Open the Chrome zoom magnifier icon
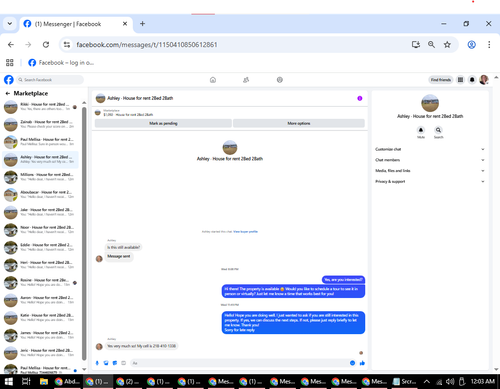Image resolution: width=500 pixels, height=389 pixels. click(431, 45)
